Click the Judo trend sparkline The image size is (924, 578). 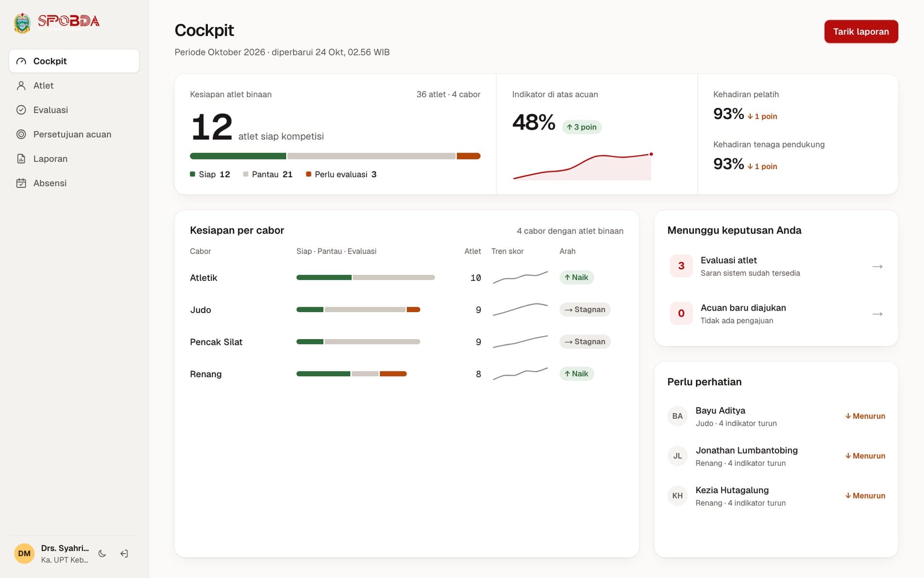click(x=520, y=309)
